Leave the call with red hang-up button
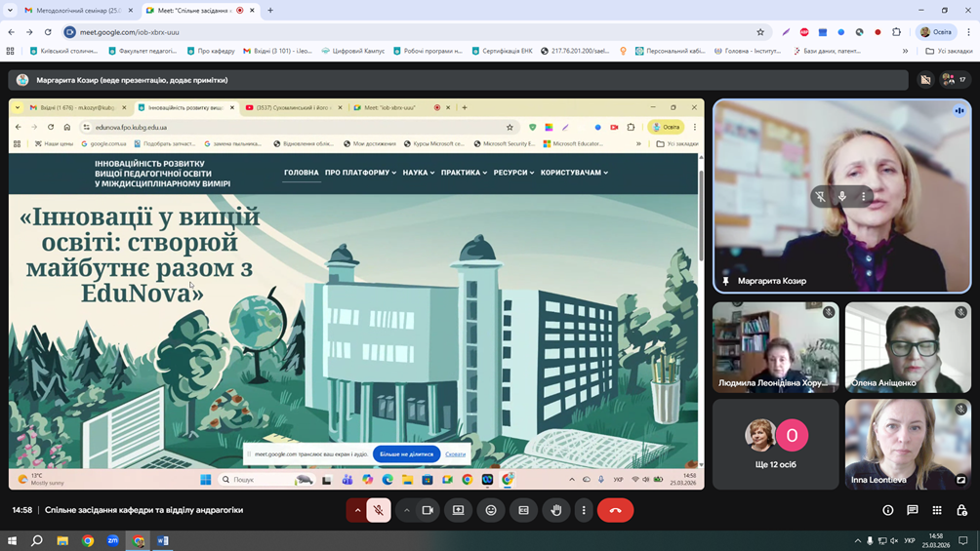Screen dimensions: 980x551 tap(615, 510)
